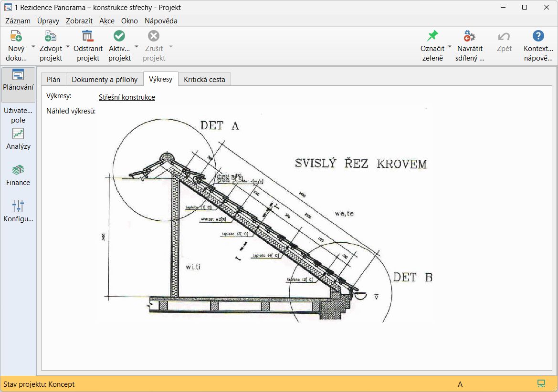Switch to the Kritická cesta tab
The width and height of the screenshot is (558, 392).
[x=204, y=80]
